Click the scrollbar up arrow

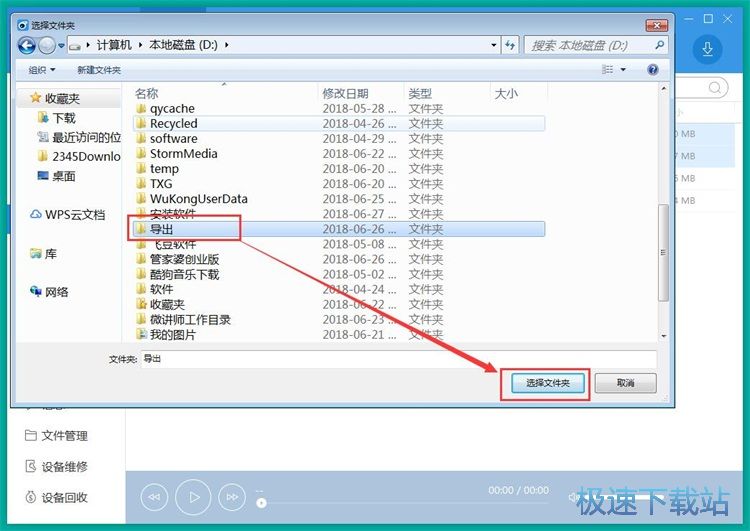(663, 89)
